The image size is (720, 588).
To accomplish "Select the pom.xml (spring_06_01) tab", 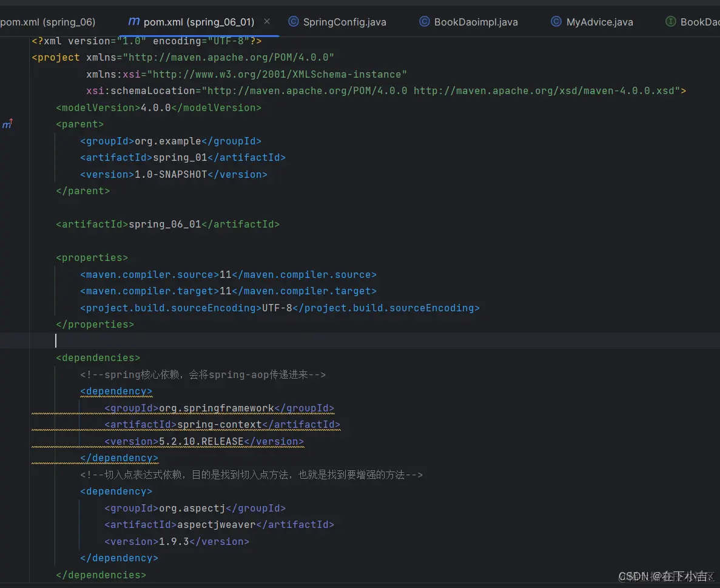I will [x=199, y=22].
